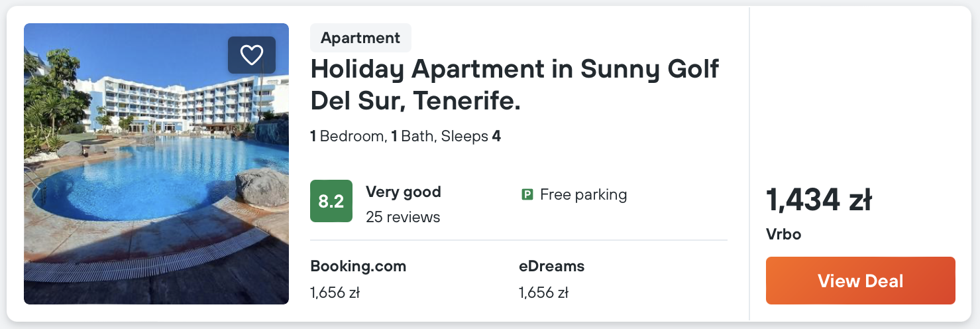
Task: Select the Very good rating label
Action: click(404, 192)
